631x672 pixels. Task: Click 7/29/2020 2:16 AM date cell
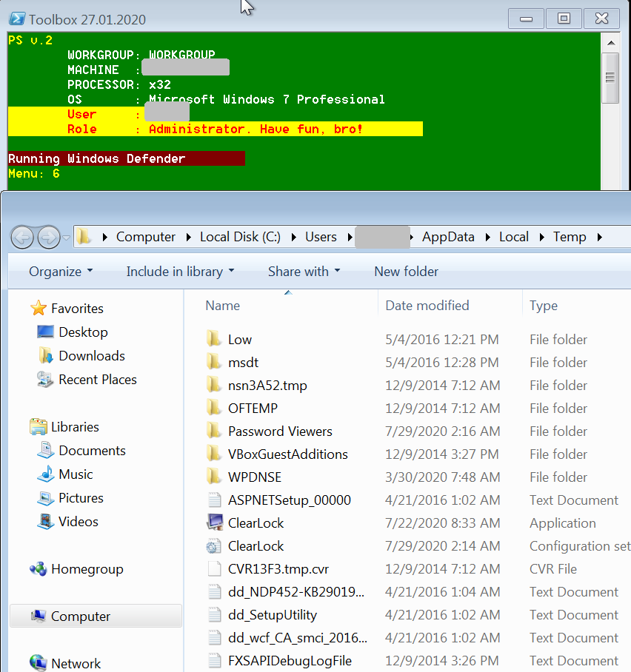coord(442,431)
